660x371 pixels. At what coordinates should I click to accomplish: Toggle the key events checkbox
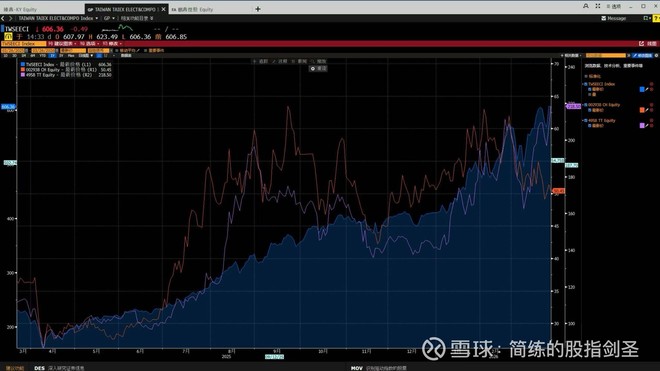(x=145, y=51)
